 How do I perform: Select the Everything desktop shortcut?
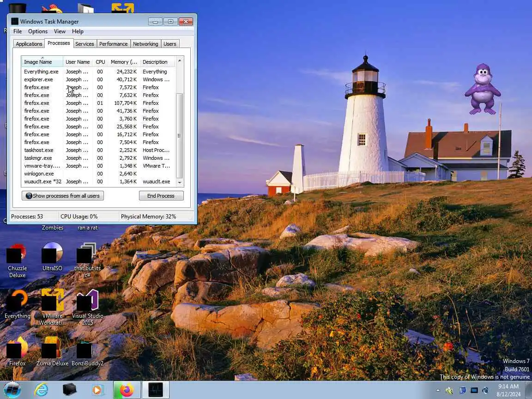tap(17, 304)
